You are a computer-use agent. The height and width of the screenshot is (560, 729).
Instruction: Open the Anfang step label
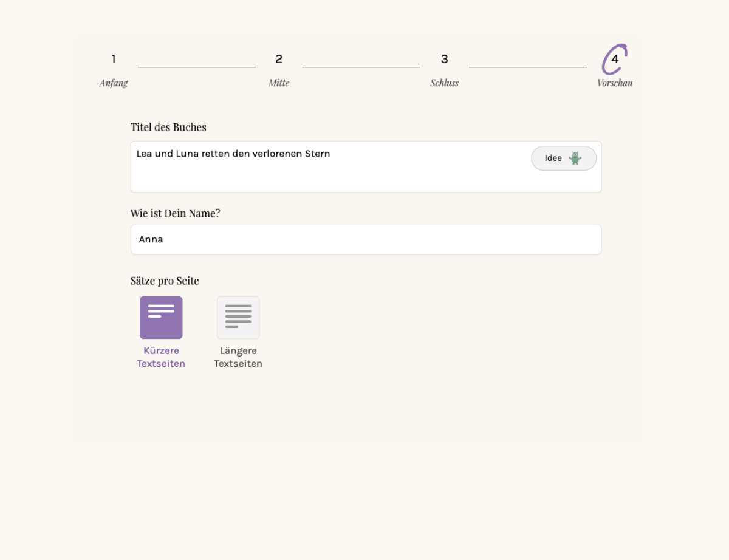(x=114, y=83)
